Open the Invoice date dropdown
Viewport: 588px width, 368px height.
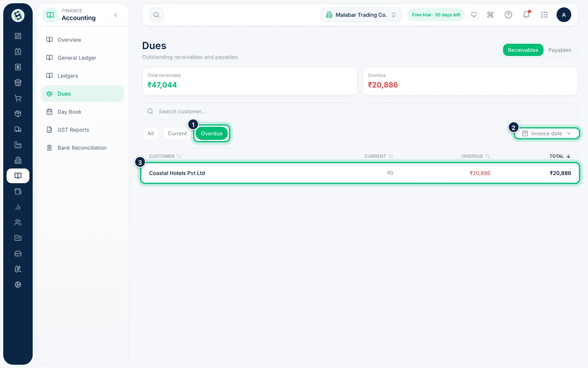tap(546, 133)
